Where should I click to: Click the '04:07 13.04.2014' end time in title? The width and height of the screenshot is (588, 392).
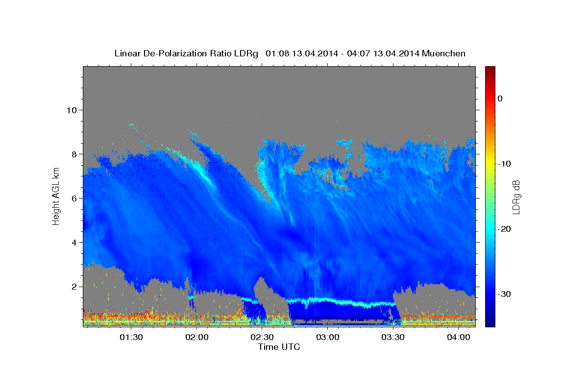pos(383,53)
